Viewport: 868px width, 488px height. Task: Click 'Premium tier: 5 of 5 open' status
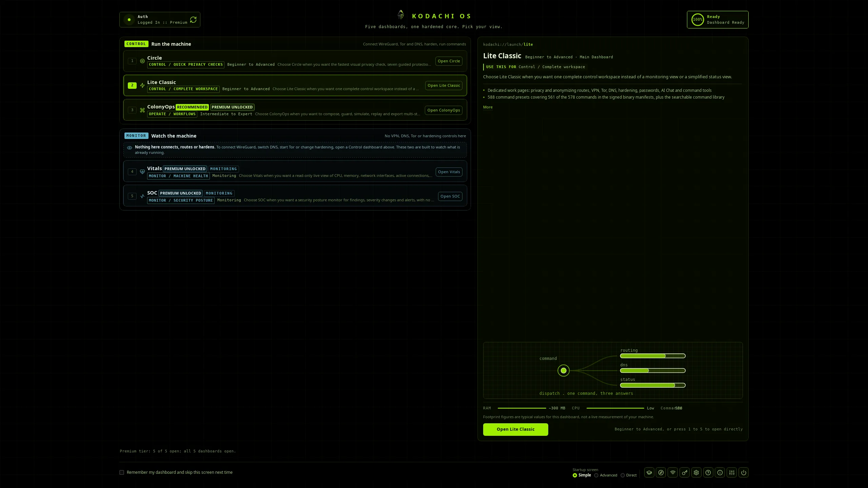coord(178,451)
